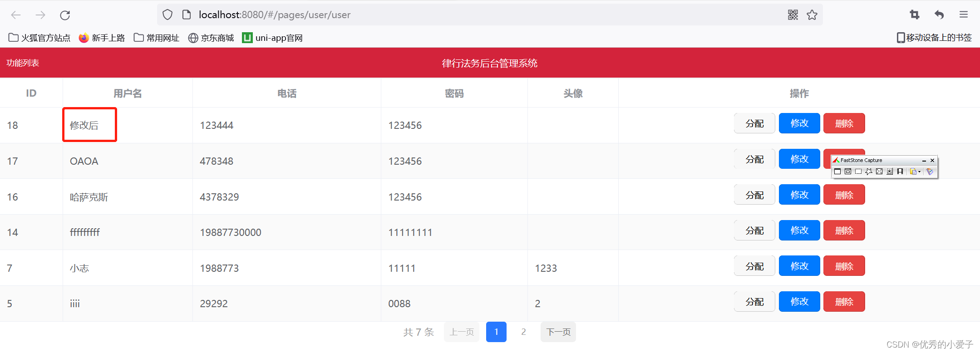Select FastStone Freehand Region capture tool
This screenshot has height=353, width=980.
tap(869, 171)
